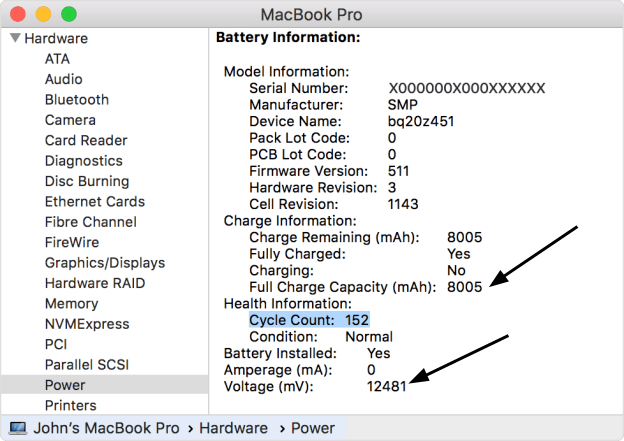Select Memory in the sidebar
Screen dimensions: 624x441
(72, 303)
